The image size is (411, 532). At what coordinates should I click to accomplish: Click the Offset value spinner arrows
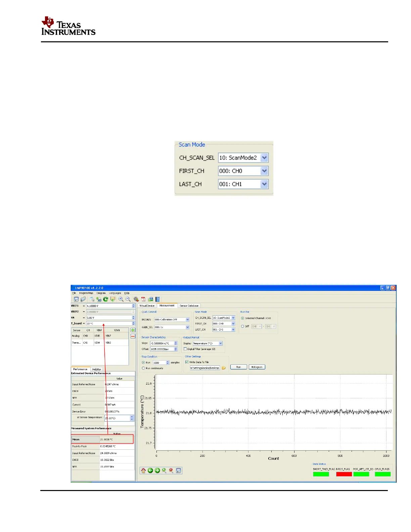(x=176, y=349)
